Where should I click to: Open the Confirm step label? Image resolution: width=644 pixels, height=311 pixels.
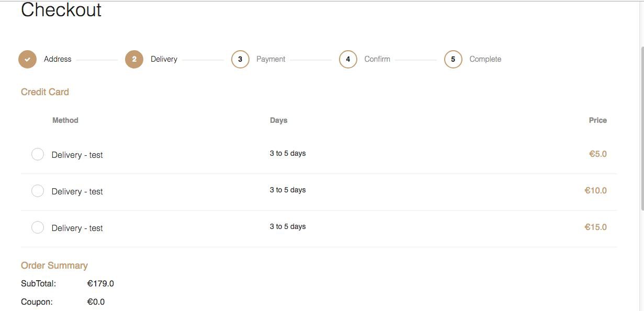click(x=377, y=59)
